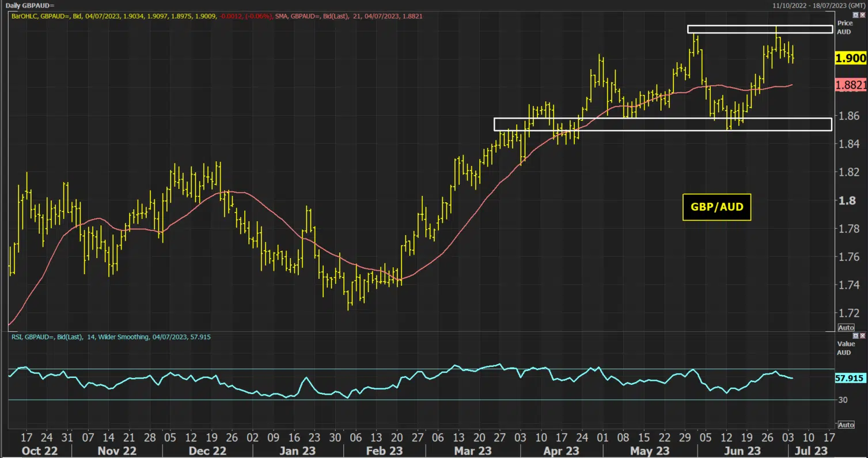
Task: Select the support rectangle near 1.855
Action: [663, 124]
